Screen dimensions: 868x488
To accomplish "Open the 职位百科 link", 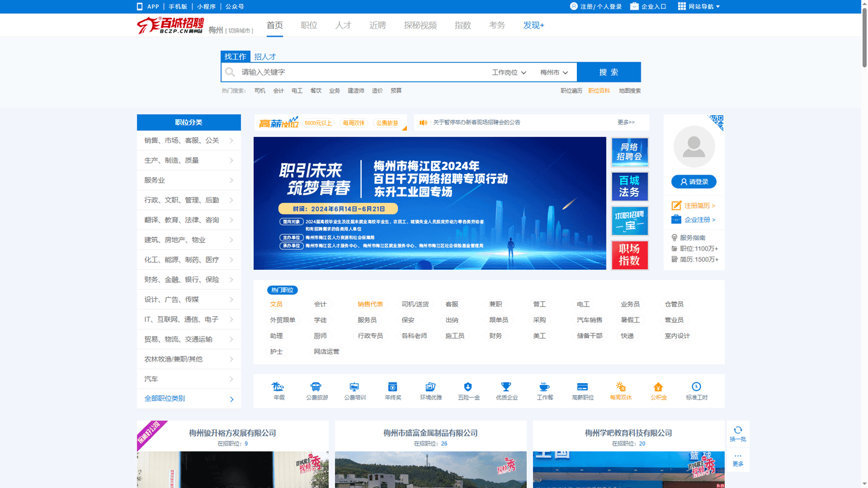I will pos(599,91).
